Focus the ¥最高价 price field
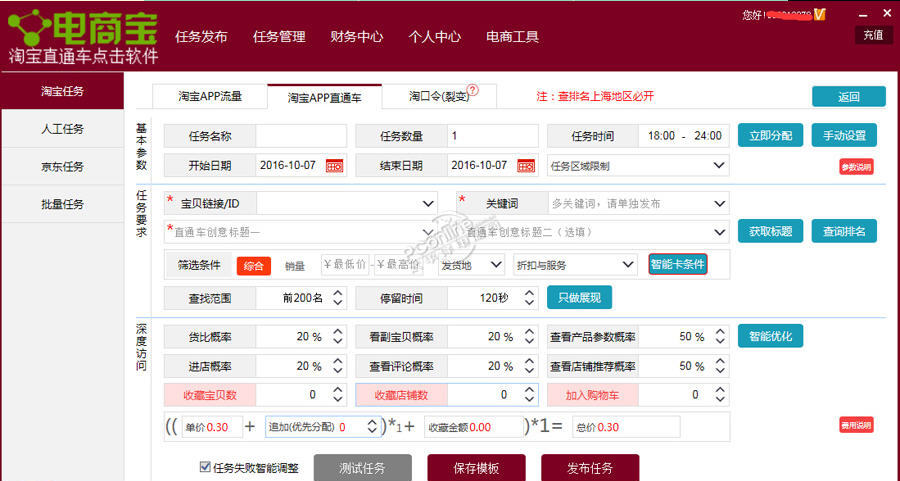Viewport: 900px width, 481px height. (x=398, y=265)
